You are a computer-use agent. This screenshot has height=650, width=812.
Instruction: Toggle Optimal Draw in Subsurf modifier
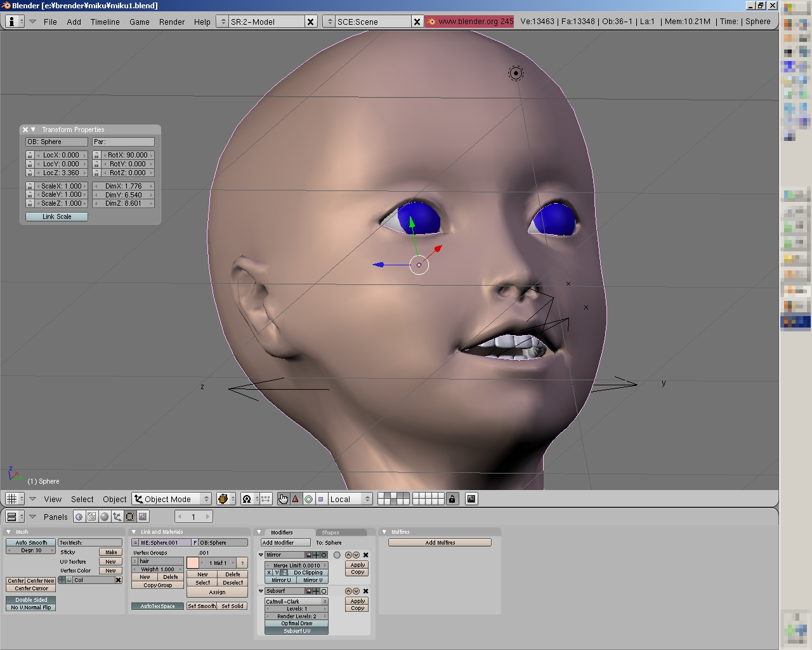point(296,623)
